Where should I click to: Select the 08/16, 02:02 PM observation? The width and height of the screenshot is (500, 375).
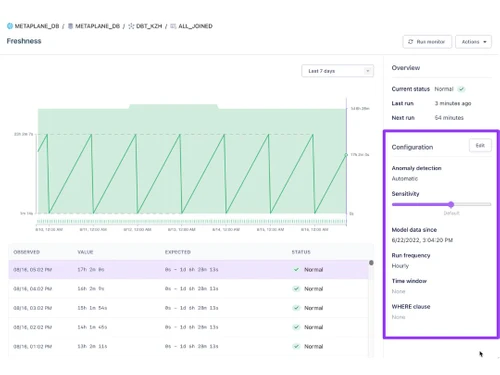pyautogui.click(x=188, y=327)
